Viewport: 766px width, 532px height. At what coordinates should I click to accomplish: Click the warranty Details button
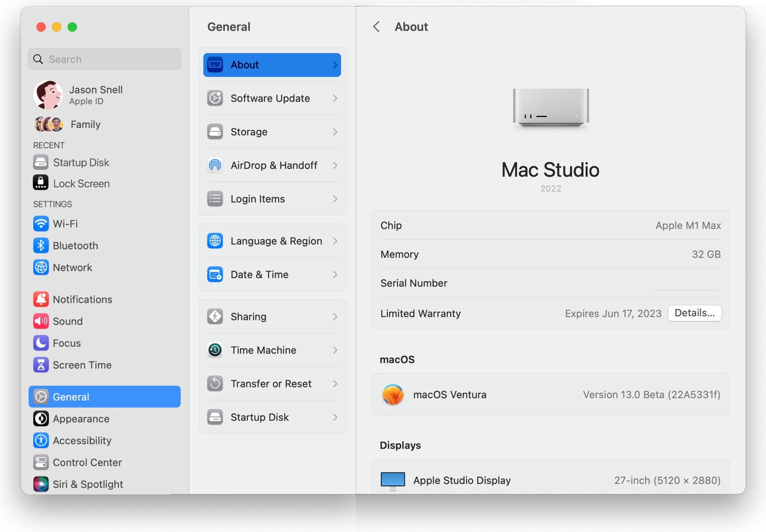(694, 313)
